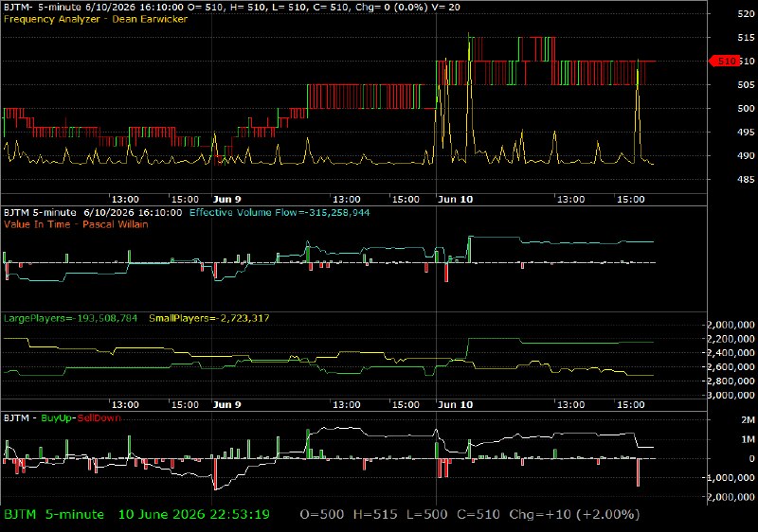The image size is (758, 532).
Task: Click 'Jun 10' on the price chart time axis
Action: click(455, 200)
